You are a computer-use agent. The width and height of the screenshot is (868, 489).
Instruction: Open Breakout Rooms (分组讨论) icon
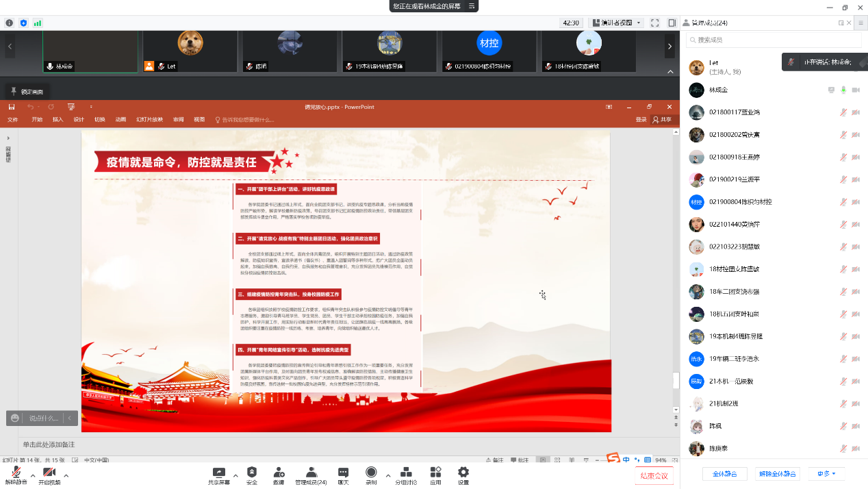click(406, 473)
